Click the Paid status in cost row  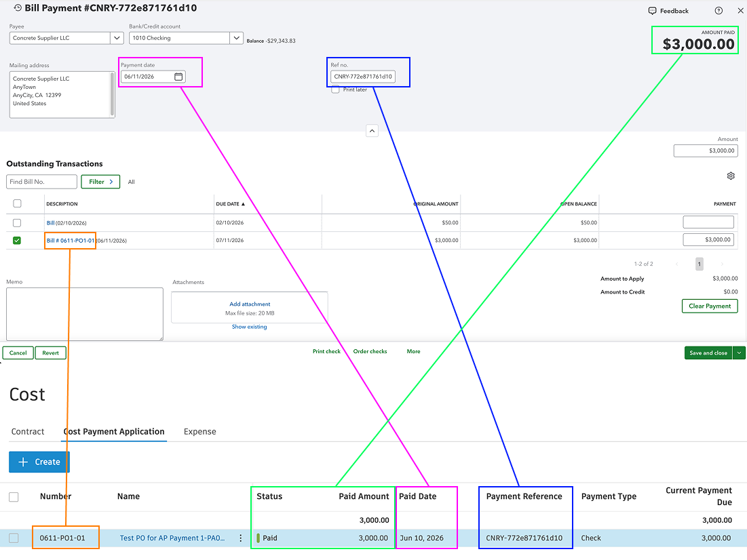point(269,538)
